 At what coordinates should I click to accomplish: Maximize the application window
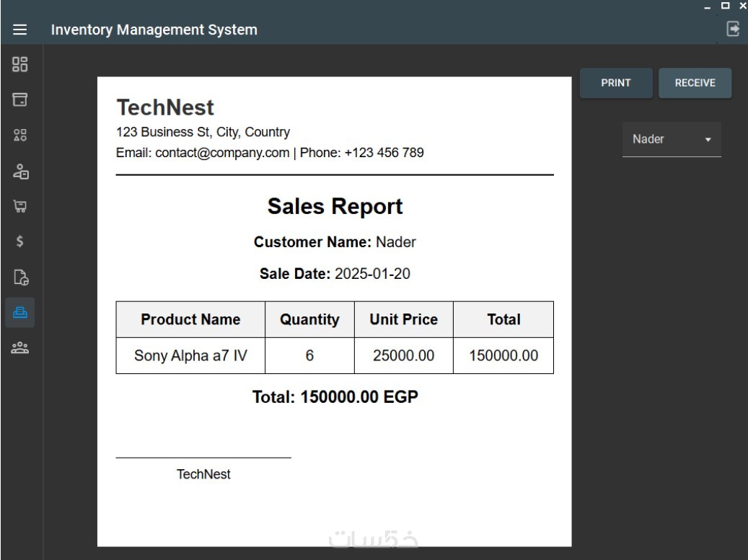pyautogui.click(x=724, y=6)
